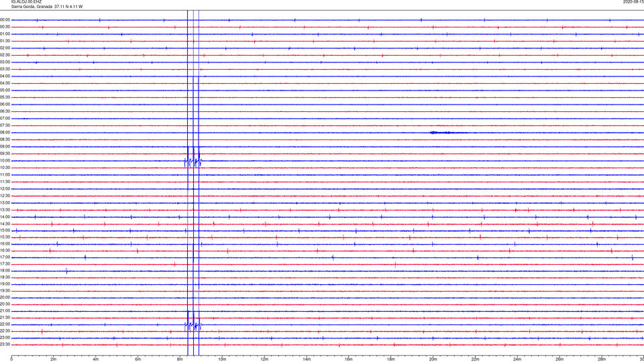Click the 8m tick label on time axis

coord(180,359)
